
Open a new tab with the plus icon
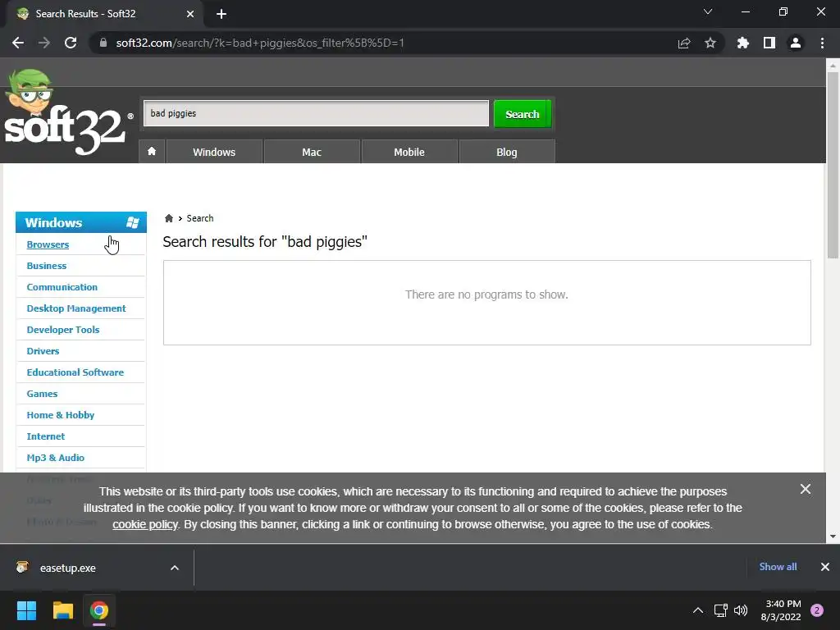tap(221, 14)
